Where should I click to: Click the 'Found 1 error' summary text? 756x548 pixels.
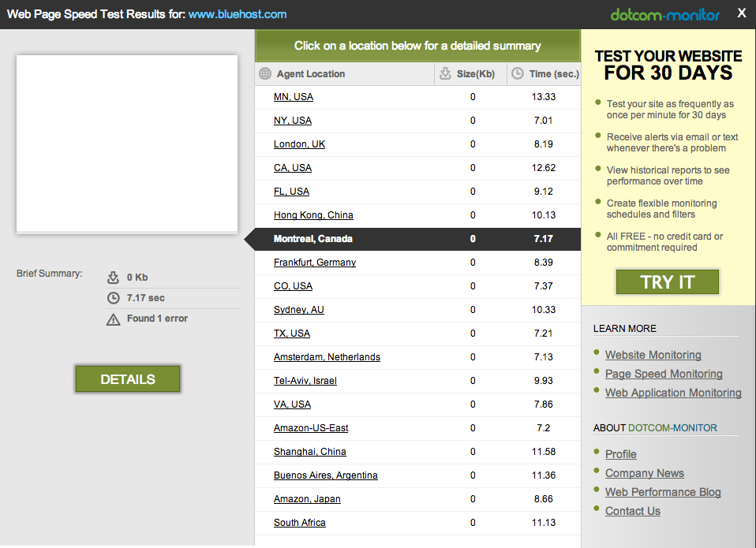pos(157,319)
